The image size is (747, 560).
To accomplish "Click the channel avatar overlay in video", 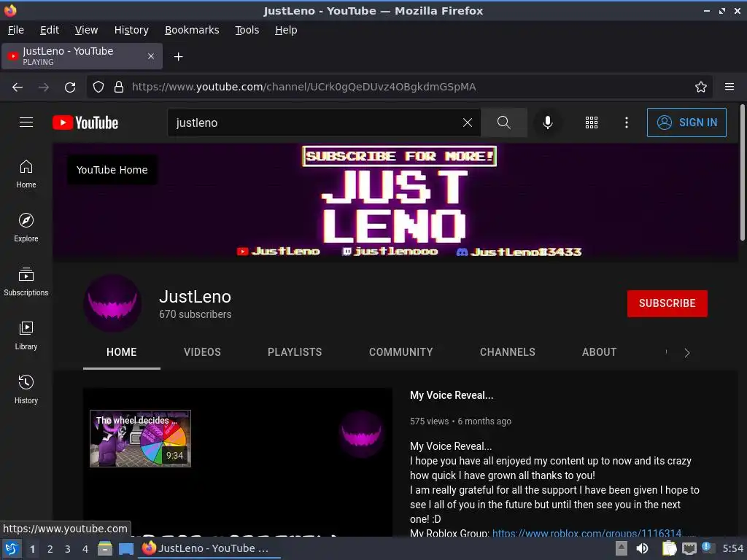I will click(x=361, y=434).
